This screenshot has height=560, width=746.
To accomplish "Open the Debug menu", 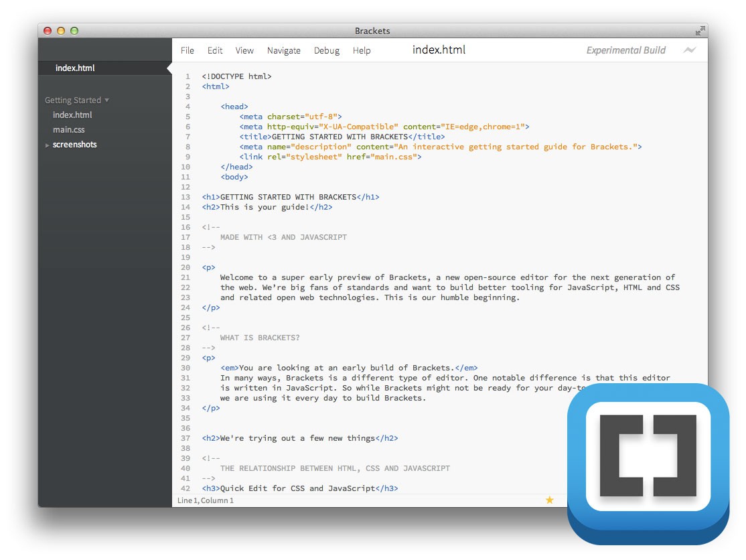I will [x=327, y=50].
